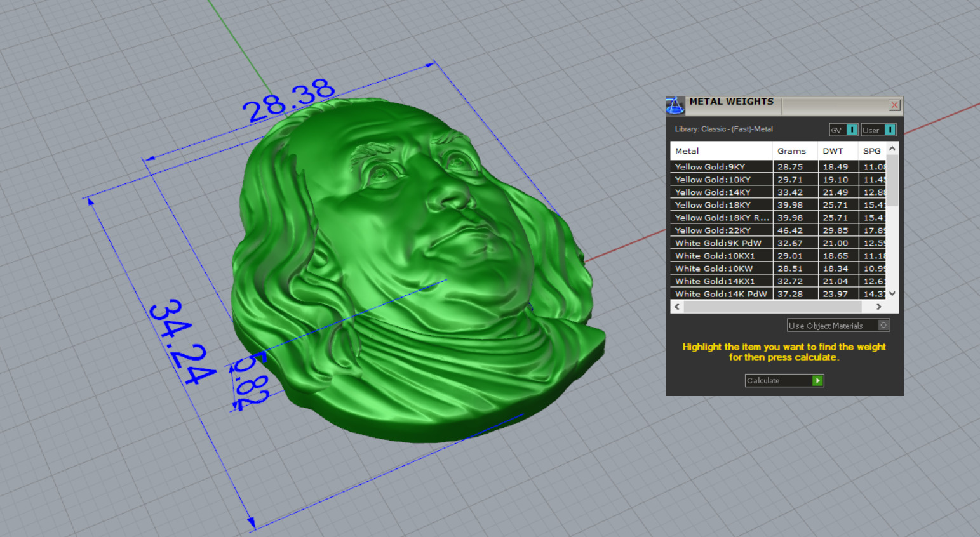Viewport: 980px width, 537px height.
Task: Select the Yellow Gold:14KY row
Action: (x=778, y=192)
